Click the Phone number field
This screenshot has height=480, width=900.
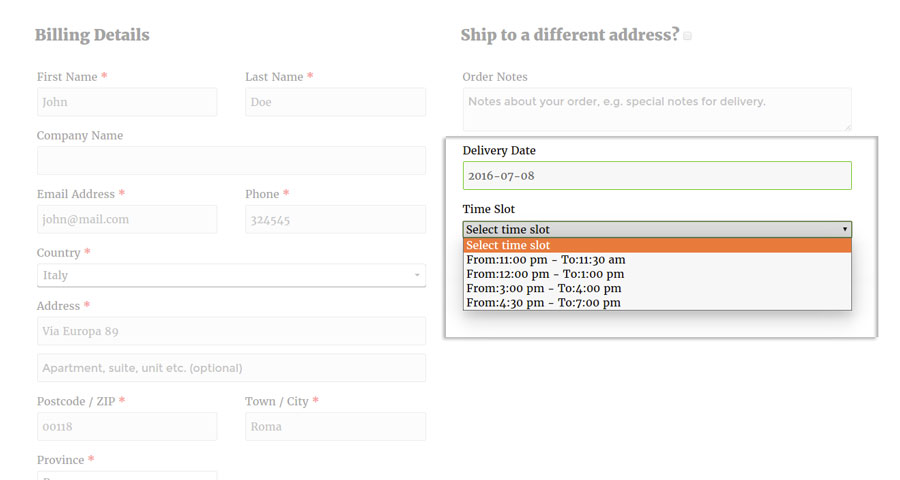pos(335,220)
